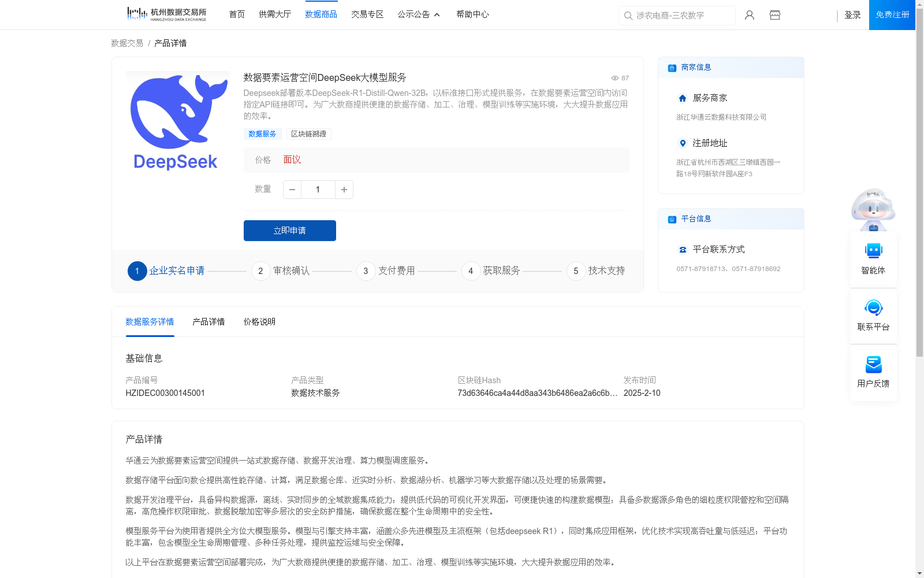Switch to 产品详情 tab
Viewport: 924px width, 578px height.
[x=208, y=322]
